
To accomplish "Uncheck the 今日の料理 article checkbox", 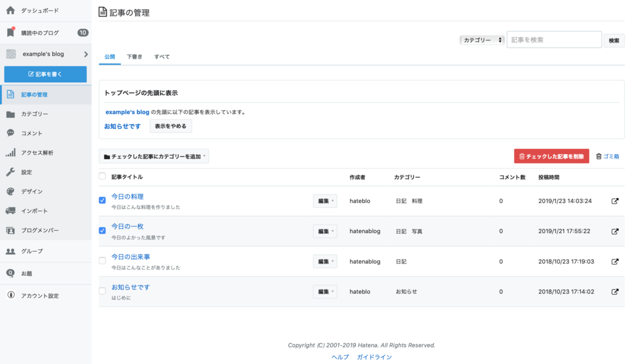I will 102,200.
